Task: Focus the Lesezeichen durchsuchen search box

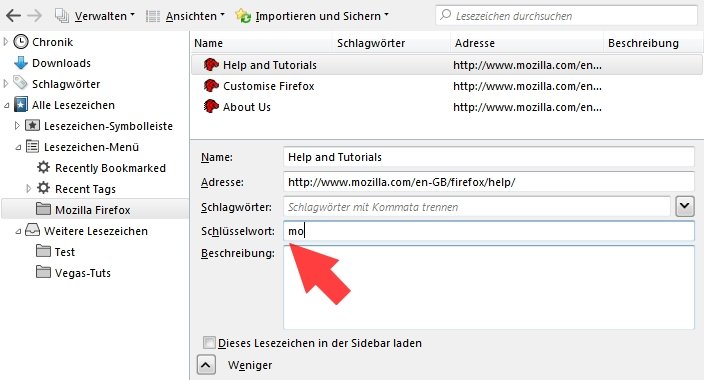Action: (x=566, y=16)
